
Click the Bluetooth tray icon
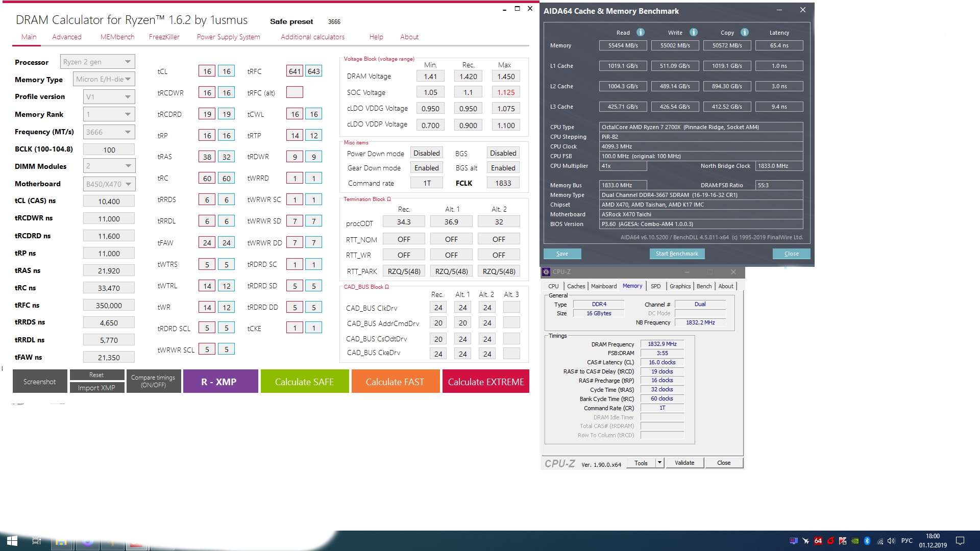tap(867, 541)
